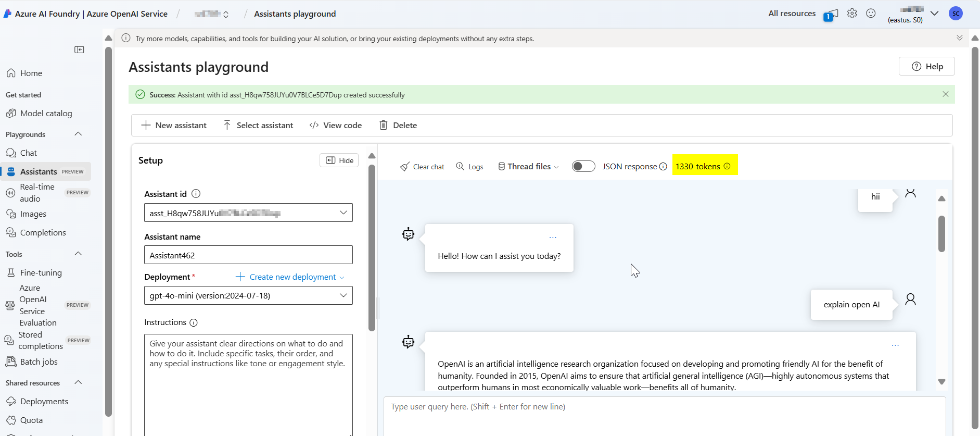Open info icon next to Assistant id
The image size is (980, 436).
[196, 194]
